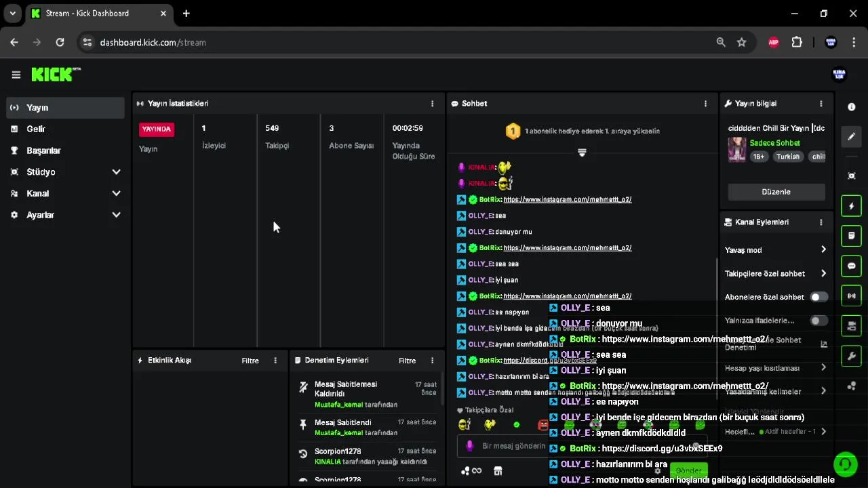Click the KICK logo

(53, 75)
